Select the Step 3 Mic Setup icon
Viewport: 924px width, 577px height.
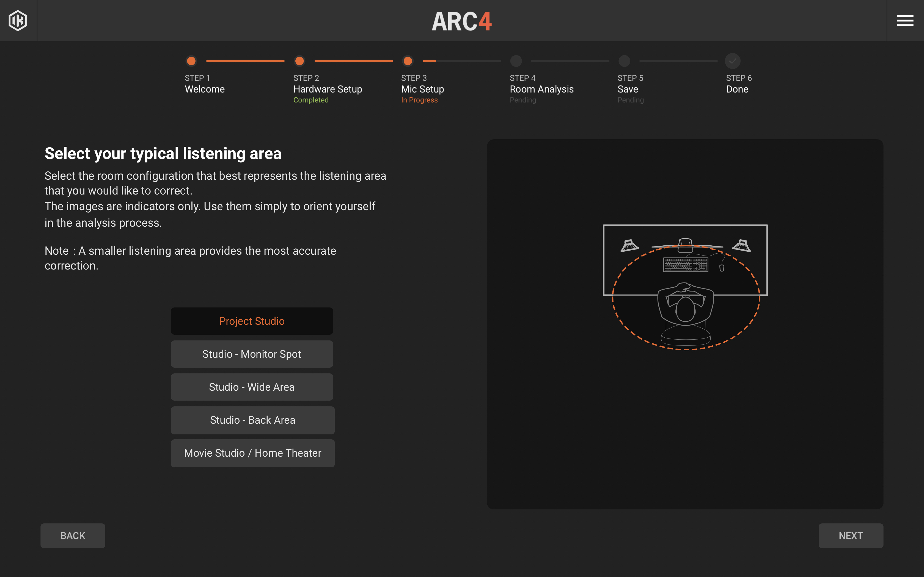[406, 60]
